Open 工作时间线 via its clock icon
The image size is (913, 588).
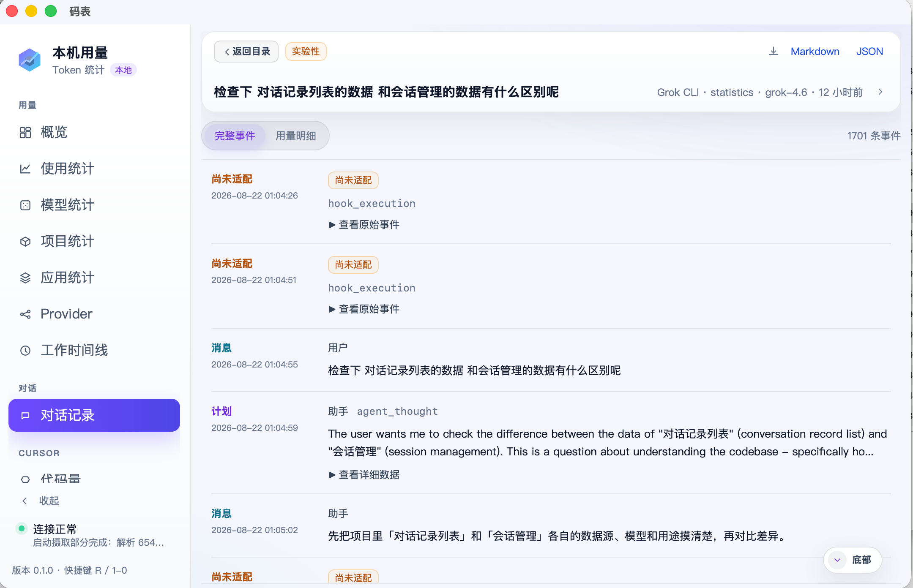(25, 351)
